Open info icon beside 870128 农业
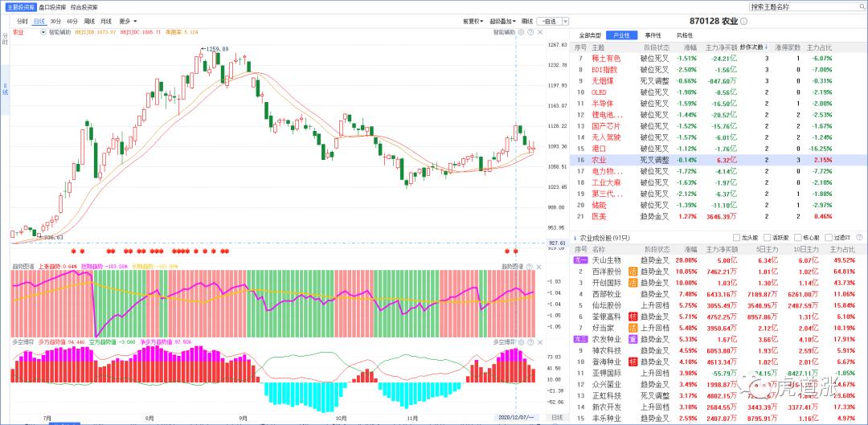The height and width of the screenshot is (425, 868). click(x=744, y=22)
